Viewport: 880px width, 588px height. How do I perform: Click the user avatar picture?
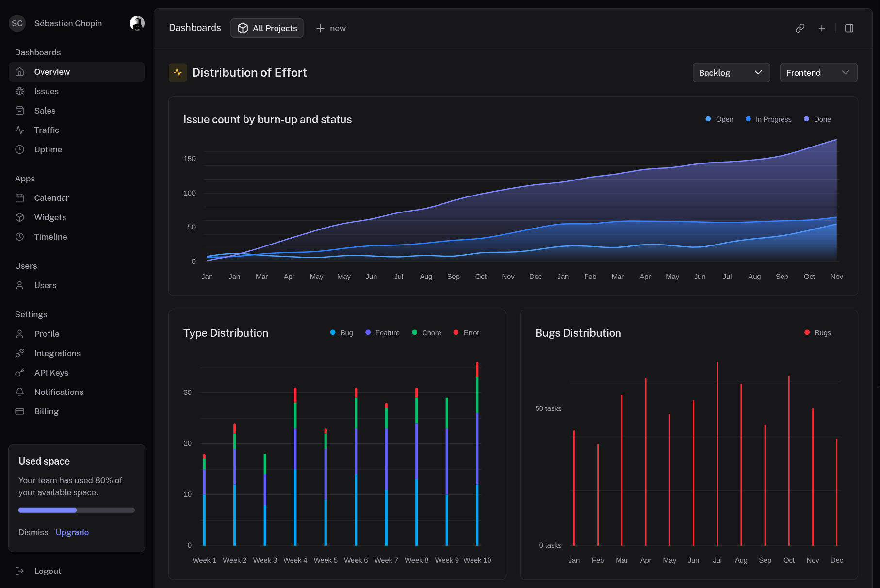[137, 23]
